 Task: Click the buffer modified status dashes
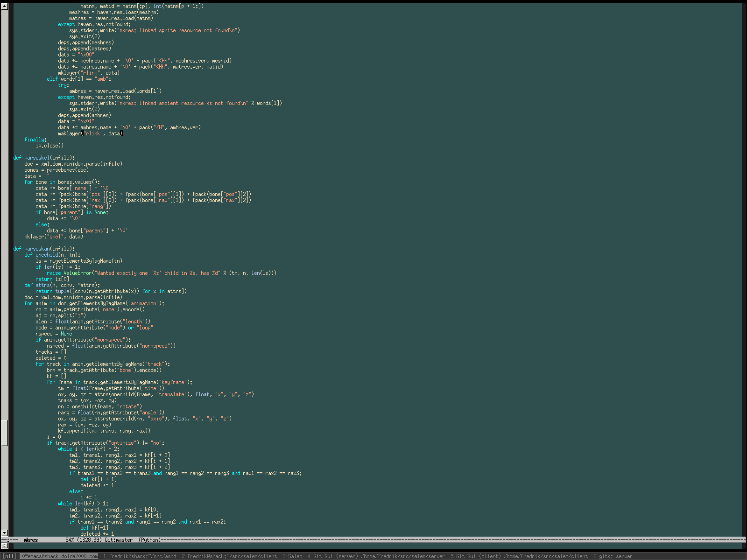coord(10,540)
